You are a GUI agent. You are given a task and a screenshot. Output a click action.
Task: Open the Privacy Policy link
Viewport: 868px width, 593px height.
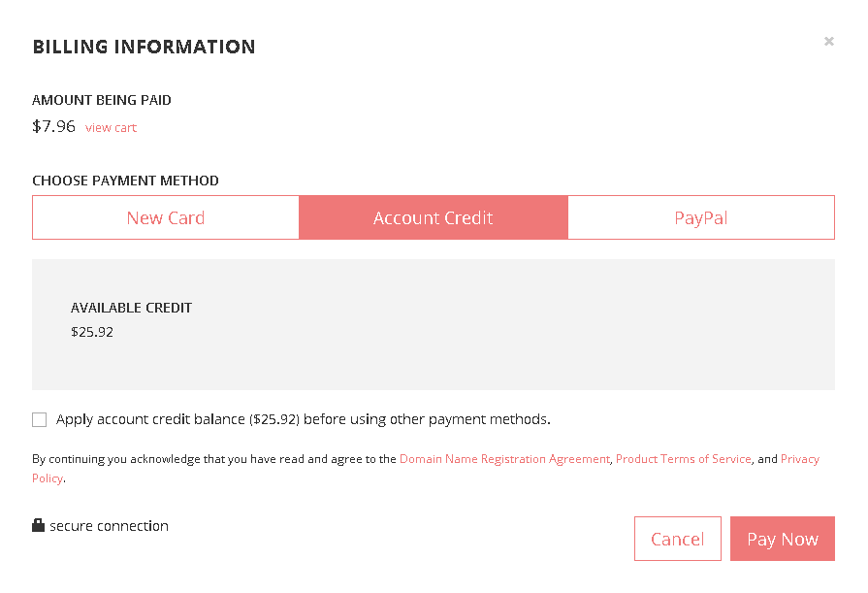tap(800, 459)
